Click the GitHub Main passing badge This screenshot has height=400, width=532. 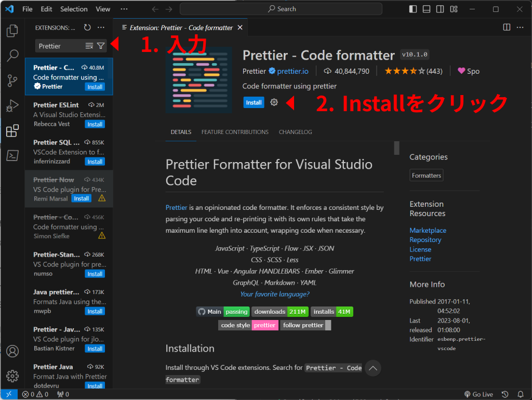(x=223, y=312)
